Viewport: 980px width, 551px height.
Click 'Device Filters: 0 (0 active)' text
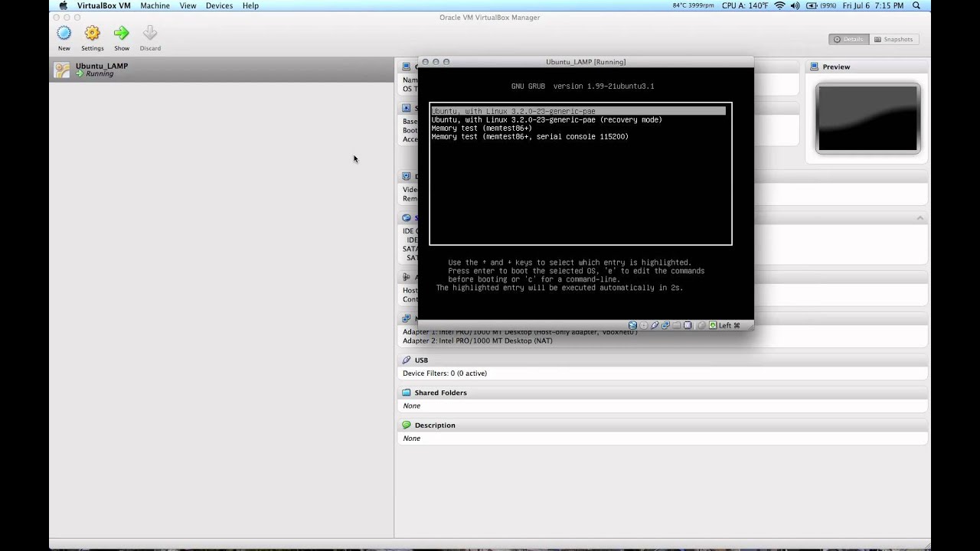(x=445, y=373)
